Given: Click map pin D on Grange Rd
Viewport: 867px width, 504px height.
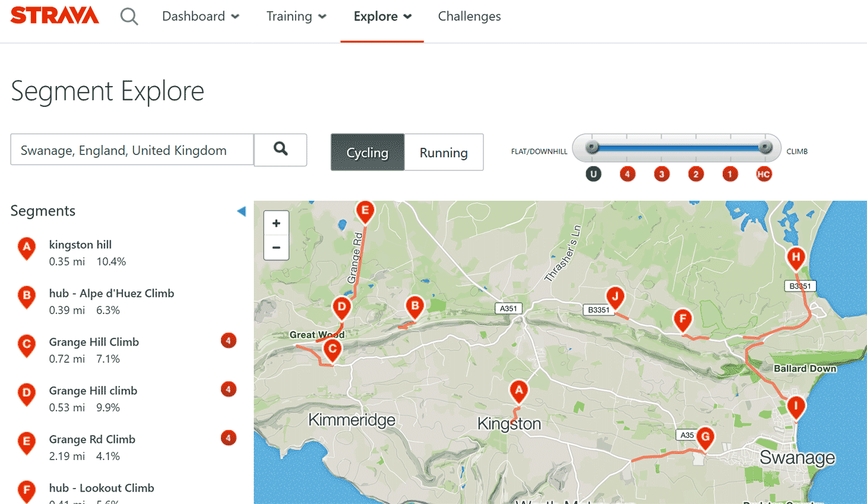Looking at the screenshot, I should 341,309.
